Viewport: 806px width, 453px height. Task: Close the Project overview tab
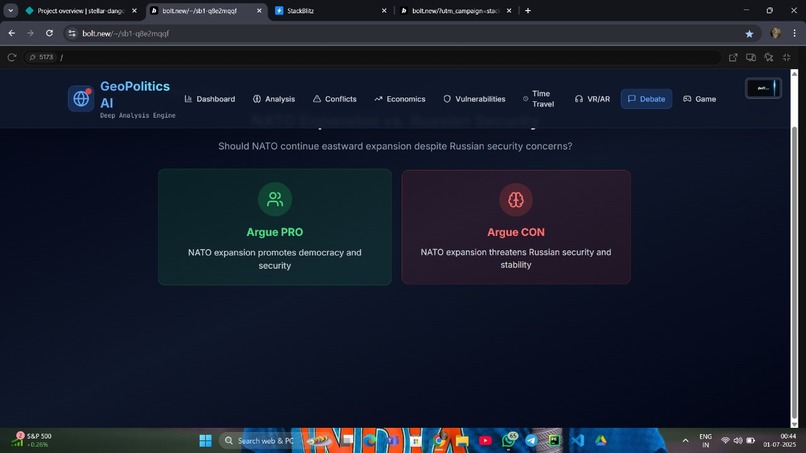pyautogui.click(x=134, y=10)
